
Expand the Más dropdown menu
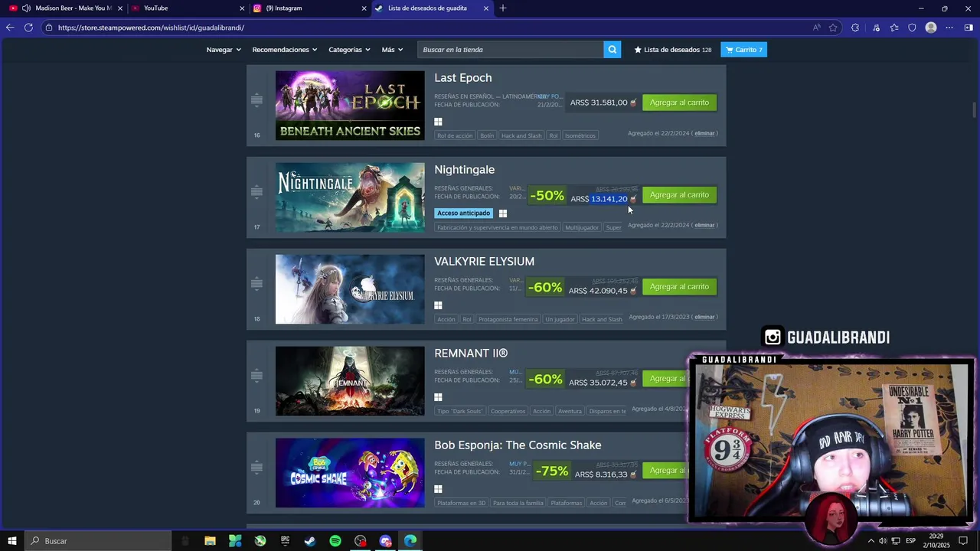392,50
